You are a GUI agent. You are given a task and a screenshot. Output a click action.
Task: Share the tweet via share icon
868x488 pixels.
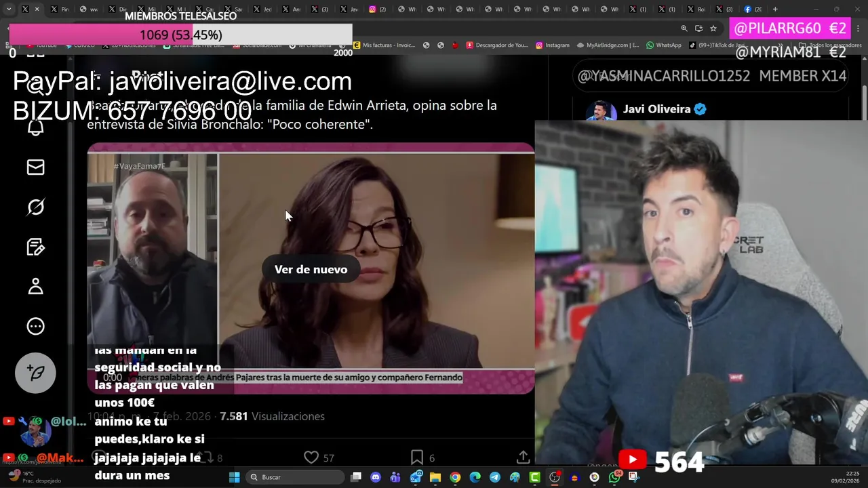pyautogui.click(x=523, y=457)
